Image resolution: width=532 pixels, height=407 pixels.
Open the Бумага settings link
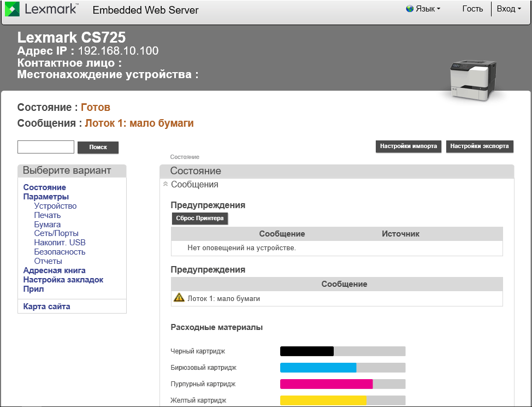click(48, 225)
